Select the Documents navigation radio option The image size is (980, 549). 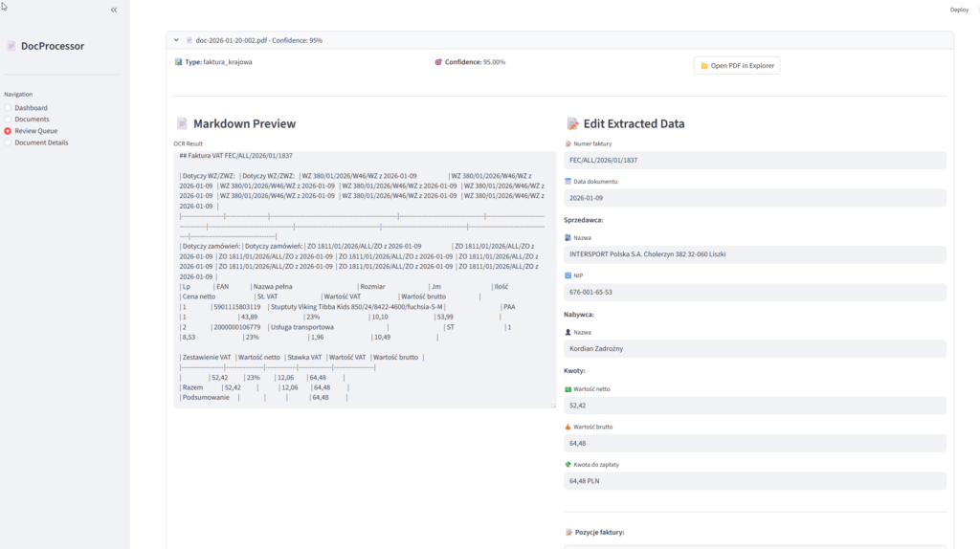point(9,120)
